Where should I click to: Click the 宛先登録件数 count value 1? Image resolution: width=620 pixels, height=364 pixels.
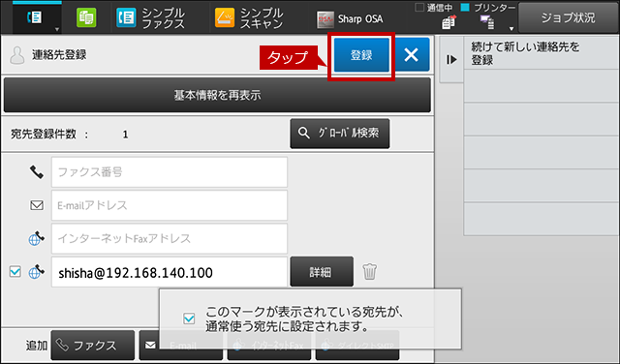(x=125, y=135)
